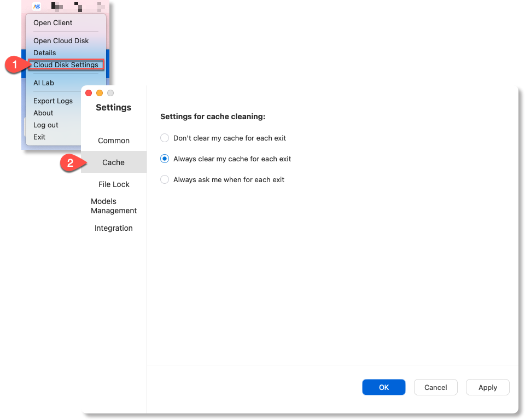Open the File Lock settings tab
The height and width of the screenshot is (420, 525).
[114, 184]
